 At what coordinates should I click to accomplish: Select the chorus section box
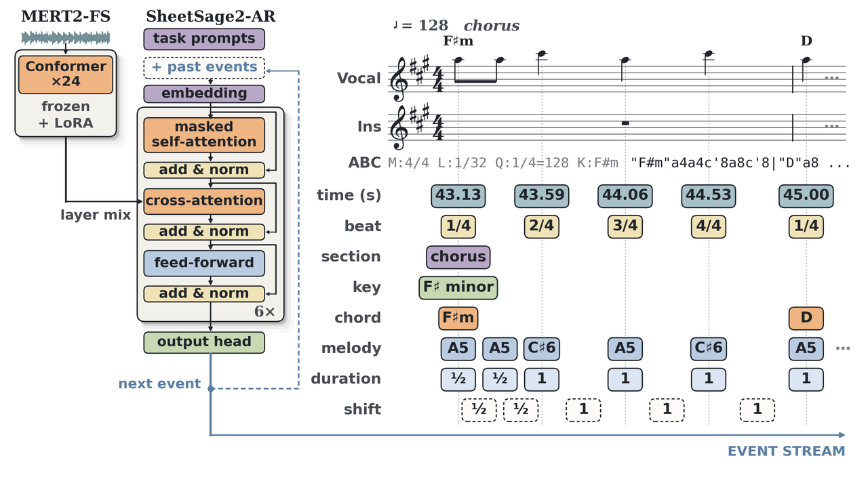tap(458, 257)
